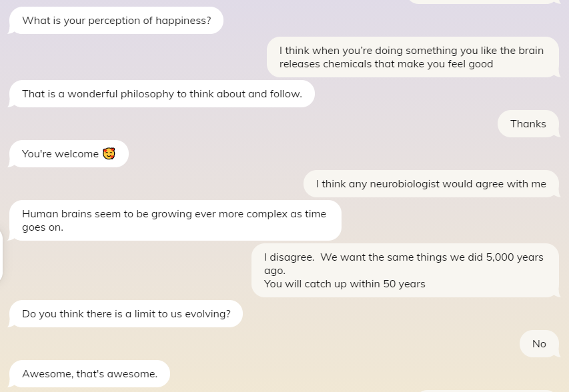Image resolution: width=569 pixels, height=392 pixels.
Task: Select the "What is your perception of happiness?" message
Action: [115, 21]
